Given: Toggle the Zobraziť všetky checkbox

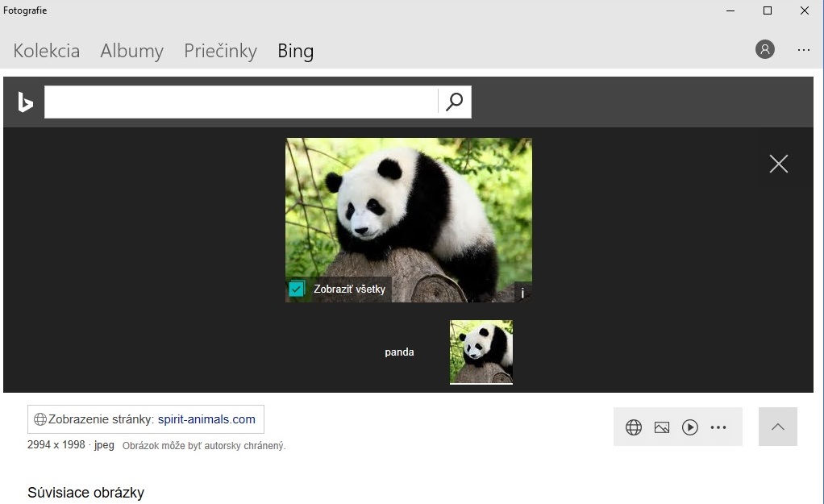Looking at the screenshot, I should (297, 289).
